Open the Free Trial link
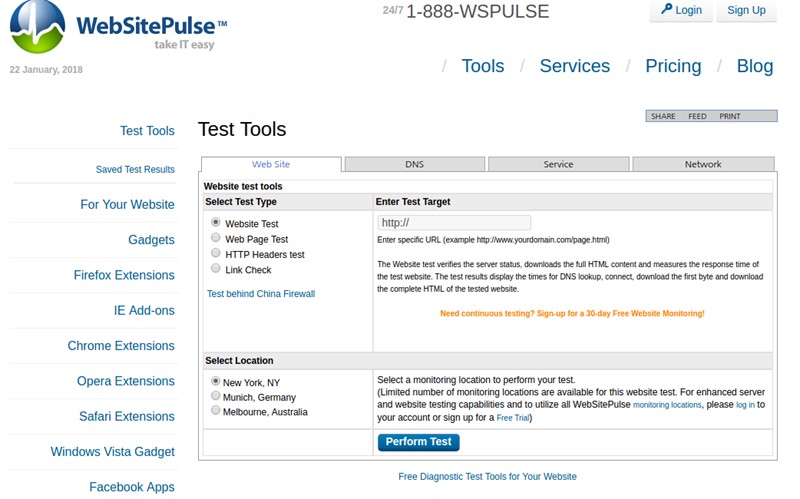800x499 pixels. pyautogui.click(x=513, y=418)
